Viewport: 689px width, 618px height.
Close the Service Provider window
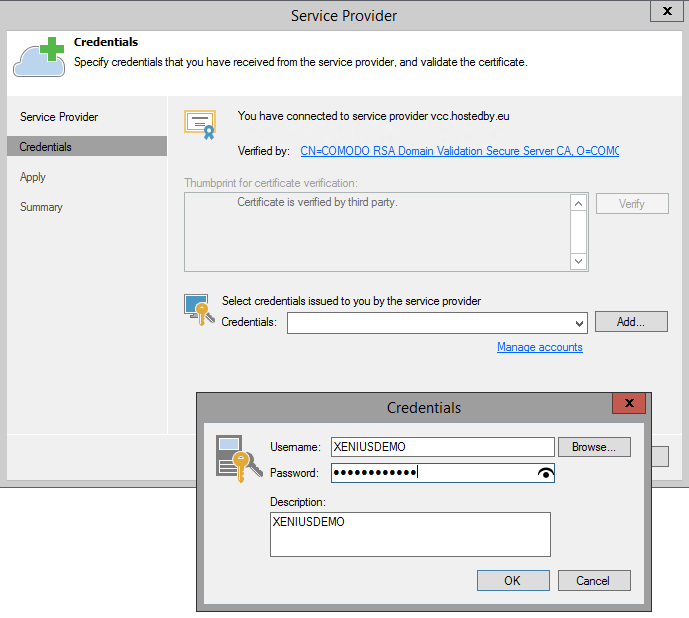(x=667, y=11)
